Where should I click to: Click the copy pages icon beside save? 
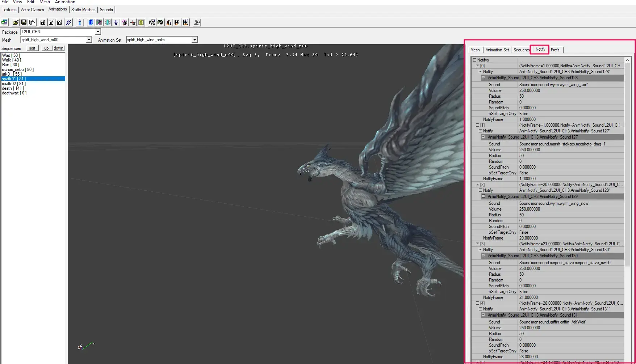coord(32,22)
